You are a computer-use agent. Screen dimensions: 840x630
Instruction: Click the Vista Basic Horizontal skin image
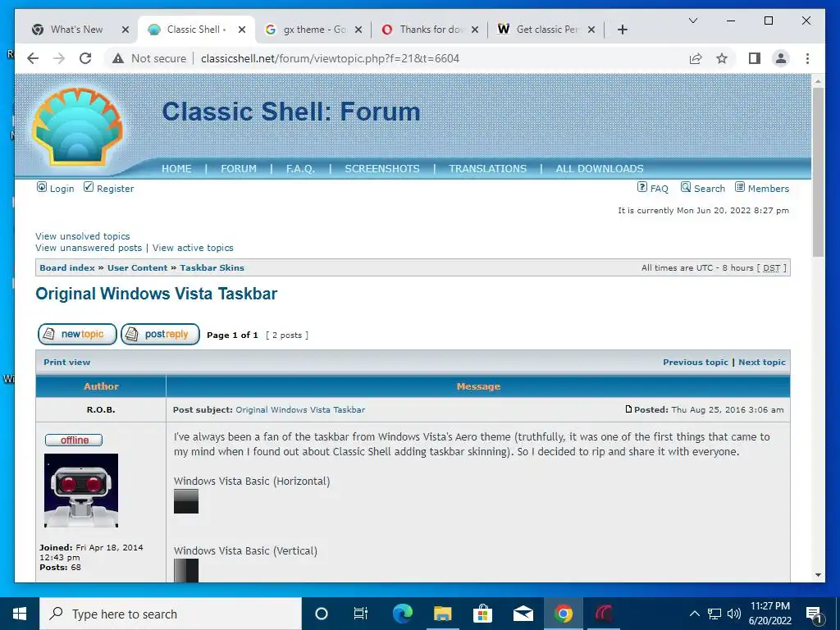186,501
